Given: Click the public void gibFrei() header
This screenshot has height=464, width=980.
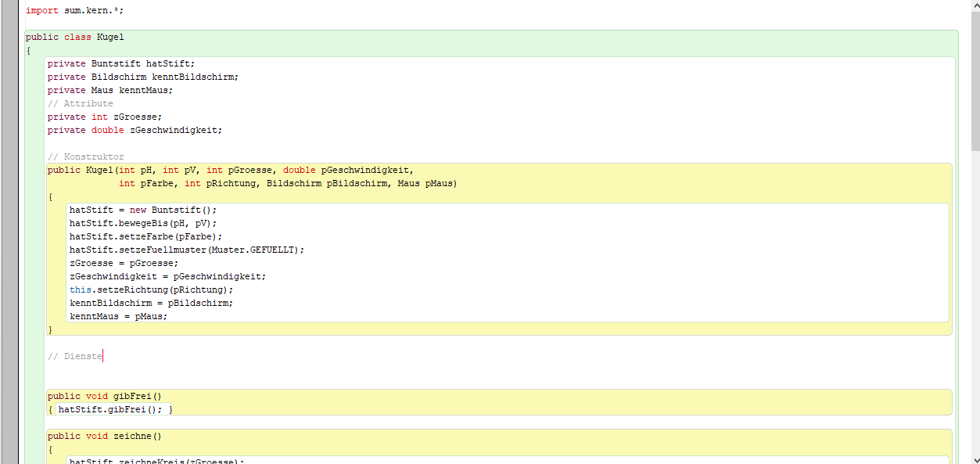Looking at the screenshot, I should [x=104, y=396].
